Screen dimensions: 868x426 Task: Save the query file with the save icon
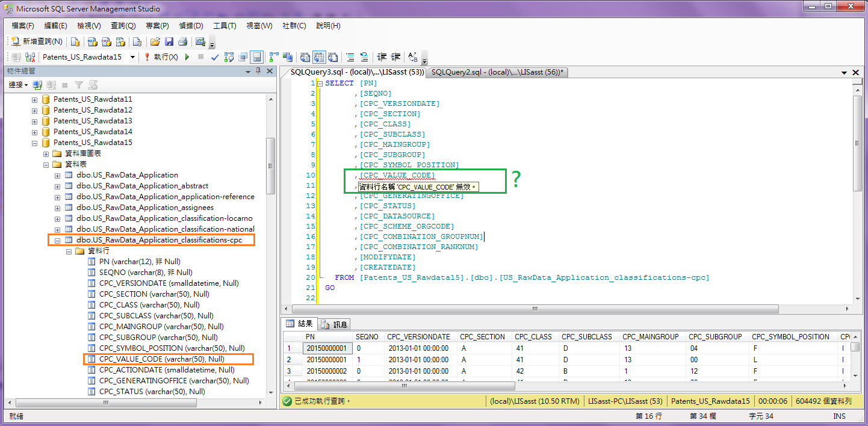[x=170, y=40]
